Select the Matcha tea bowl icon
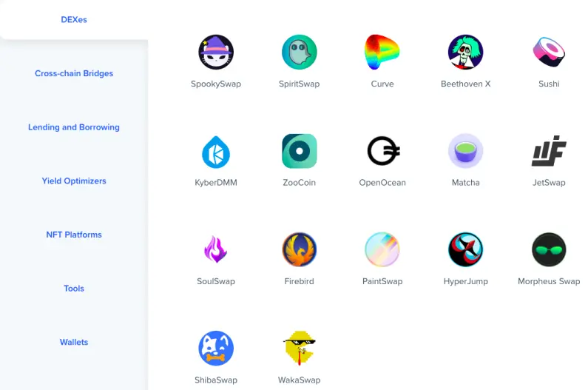 pos(465,151)
